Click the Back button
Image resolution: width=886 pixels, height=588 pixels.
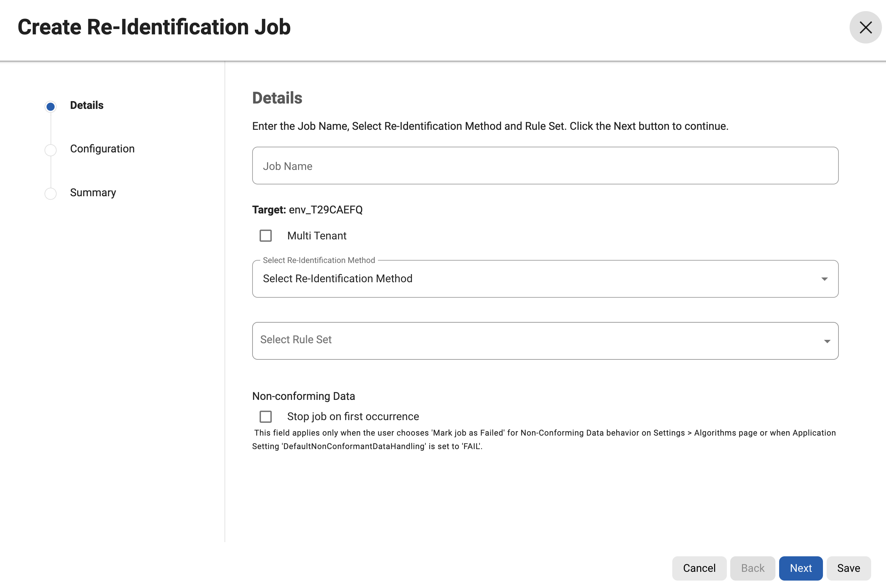pyautogui.click(x=752, y=568)
